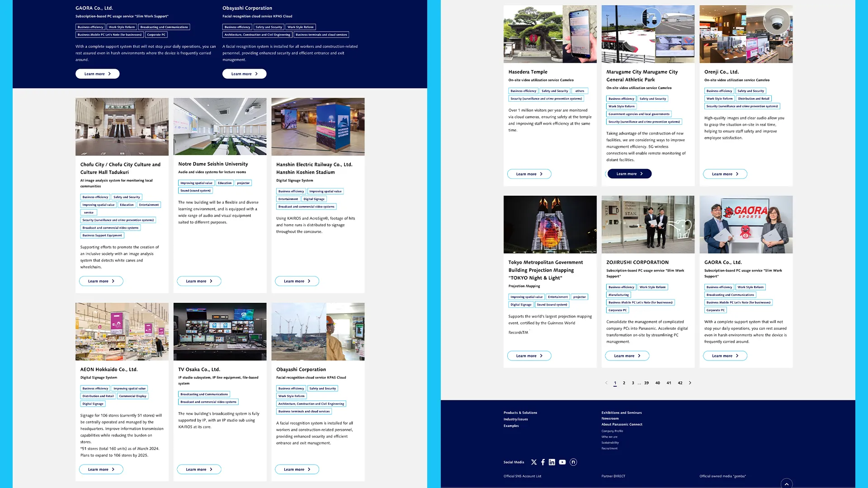The width and height of the screenshot is (868, 488).
Task: Open Learn more on Tokyo Metropolitan Government card
Action: [529, 356]
